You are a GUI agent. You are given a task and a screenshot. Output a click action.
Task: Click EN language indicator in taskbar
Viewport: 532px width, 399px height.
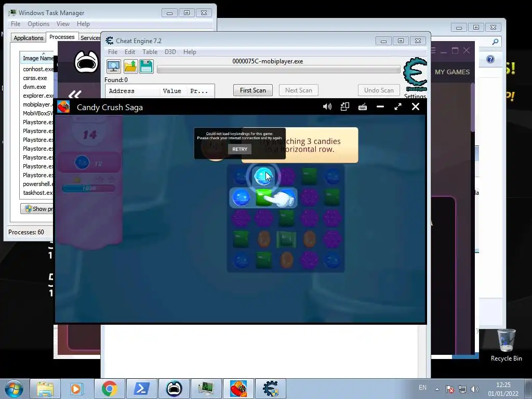[422, 388]
